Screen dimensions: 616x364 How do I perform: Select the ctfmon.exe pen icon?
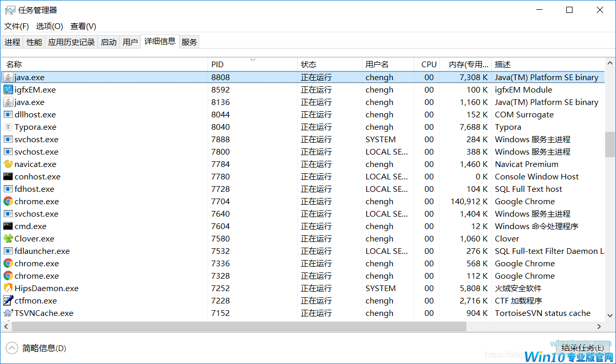tap(8, 301)
